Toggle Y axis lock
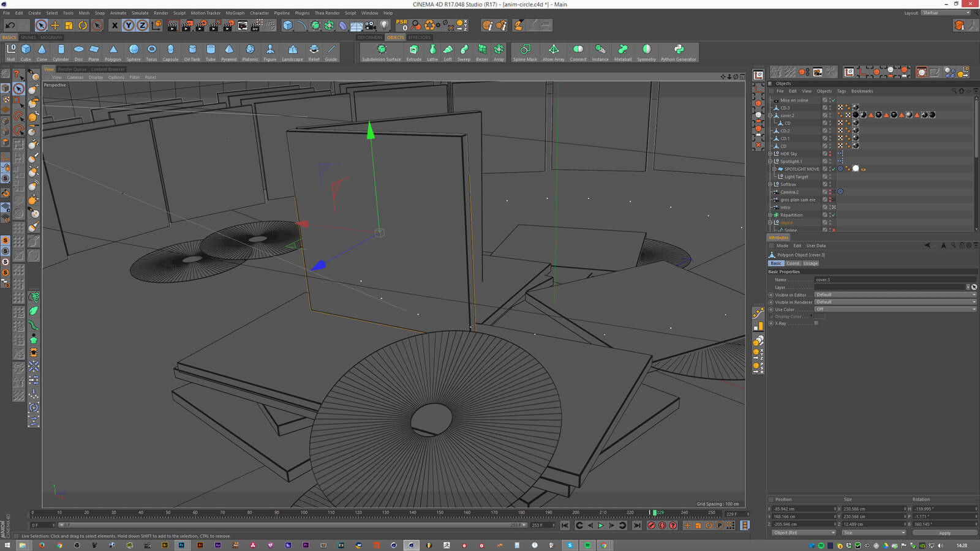The height and width of the screenshot is (551, 980). pyautogui.click(x=128, y=25)
